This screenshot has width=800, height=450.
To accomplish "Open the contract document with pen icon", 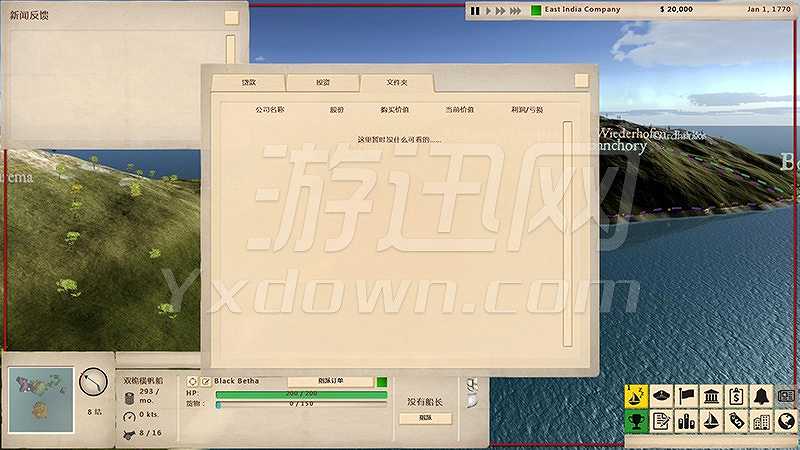I will 661,421.
